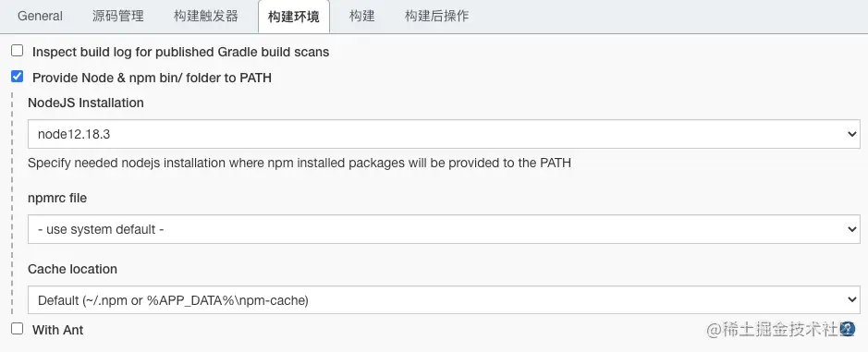Uncheck Provide Node & npm bin/ folder
Image resolution: width=868 pixels, height=352 pixels.
click(18, 77)
